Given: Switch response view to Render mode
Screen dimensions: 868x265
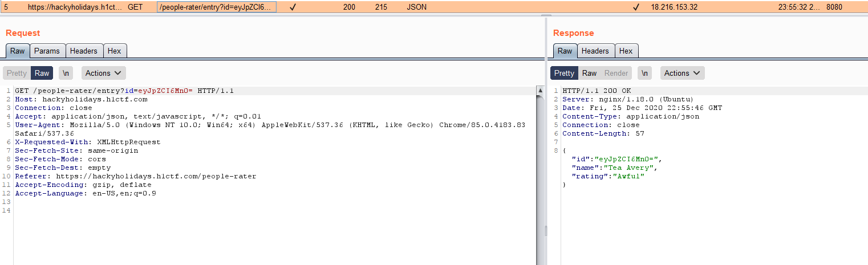Looking at the screenshot, I should pyautogui.click(x=616, y=73).
